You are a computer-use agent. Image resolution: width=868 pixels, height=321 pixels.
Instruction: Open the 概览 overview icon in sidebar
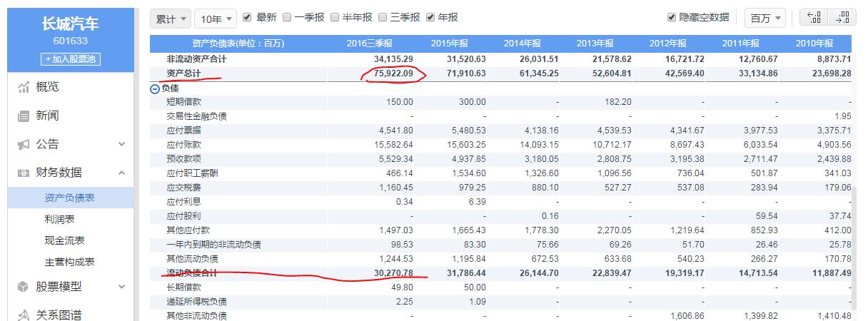[22, 87]
